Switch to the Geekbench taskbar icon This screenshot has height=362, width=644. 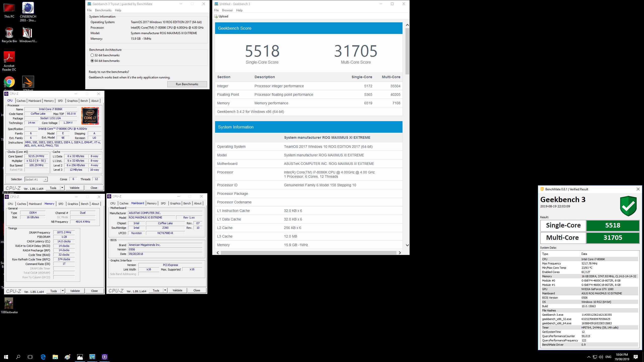click(92, 357)
